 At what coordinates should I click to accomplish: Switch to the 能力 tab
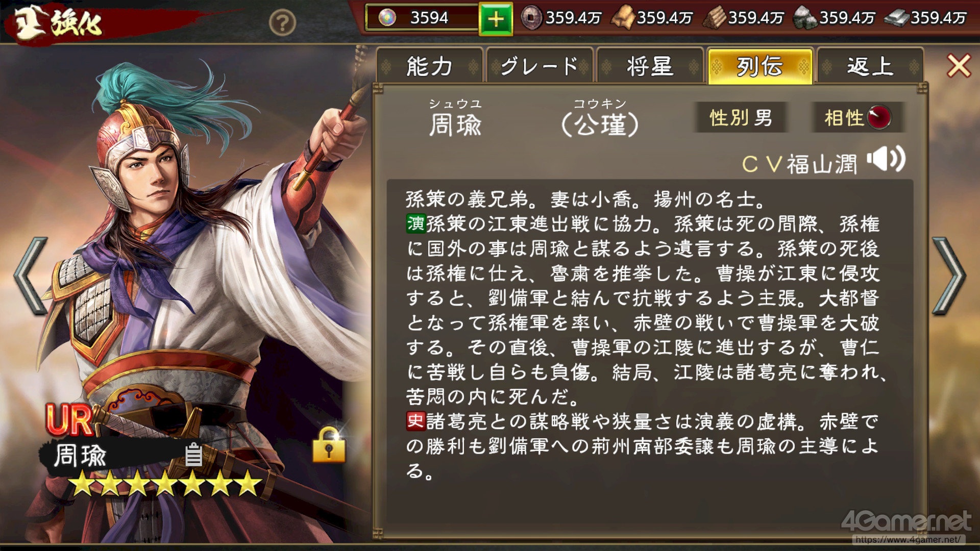coord(430,66)
